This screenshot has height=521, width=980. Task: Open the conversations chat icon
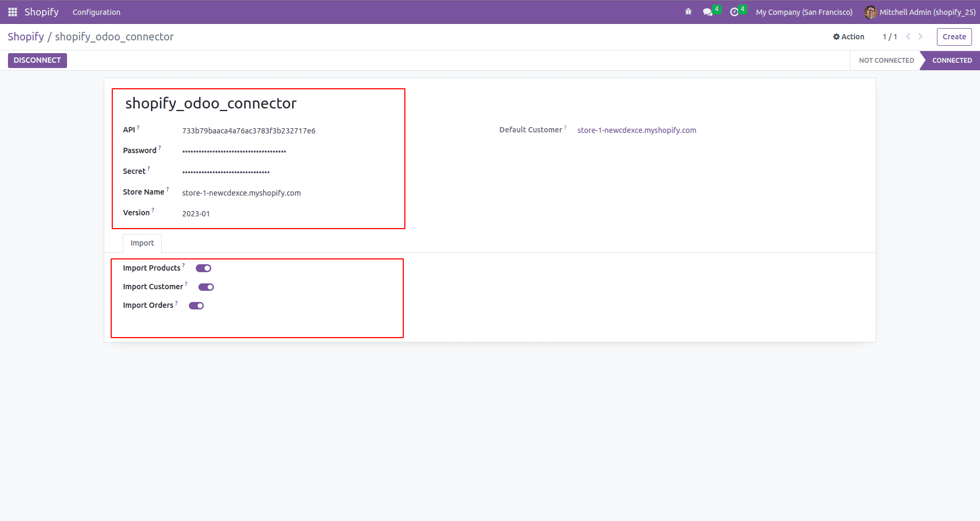pos(708,12)
